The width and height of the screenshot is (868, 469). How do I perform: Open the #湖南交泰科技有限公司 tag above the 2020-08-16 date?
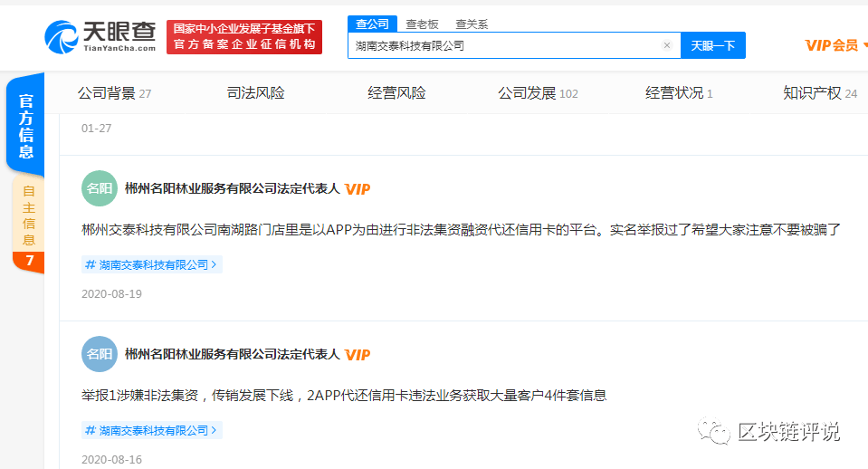click(152, 430)
